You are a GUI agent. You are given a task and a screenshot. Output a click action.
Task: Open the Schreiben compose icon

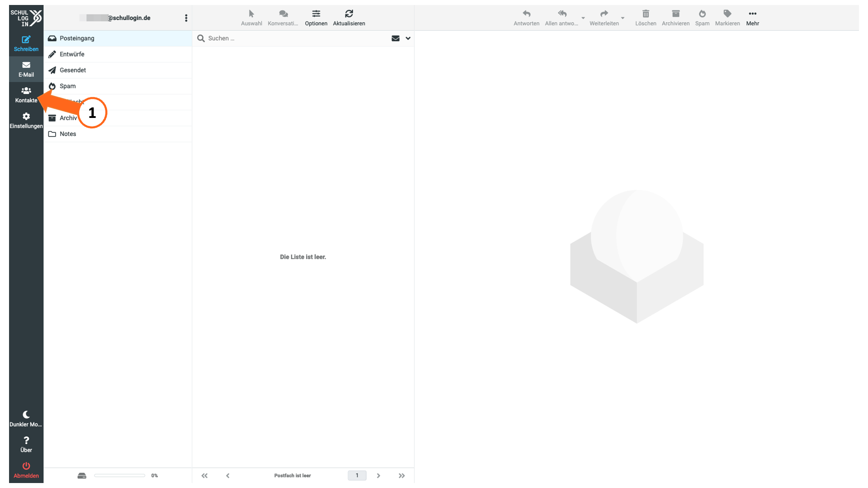coord(26,43)
